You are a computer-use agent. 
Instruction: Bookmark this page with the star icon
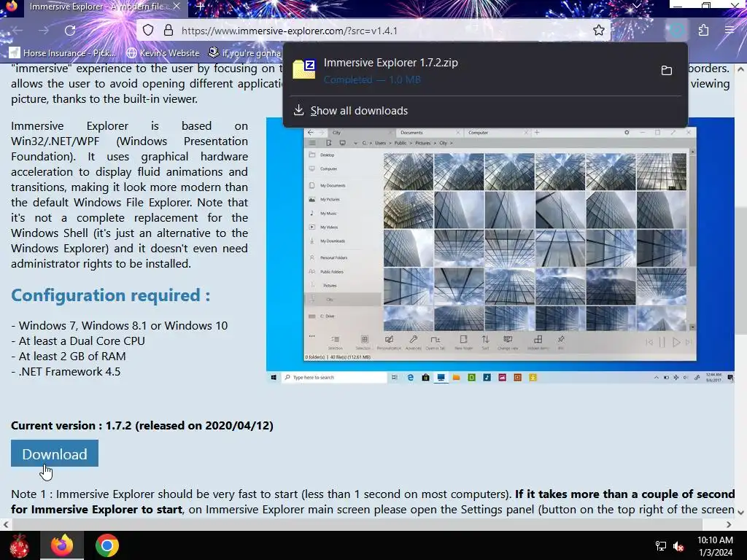tap(598, 31)
